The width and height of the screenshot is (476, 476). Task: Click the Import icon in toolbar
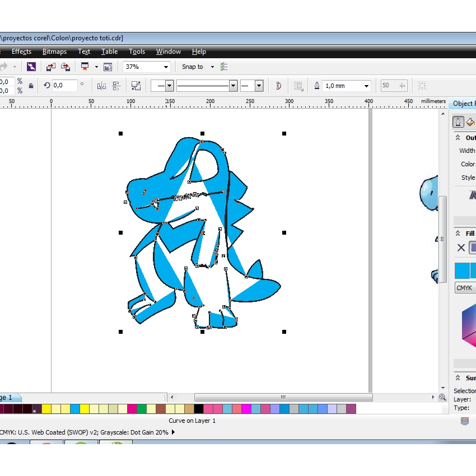pyautogui.click(x=51, y=67)
